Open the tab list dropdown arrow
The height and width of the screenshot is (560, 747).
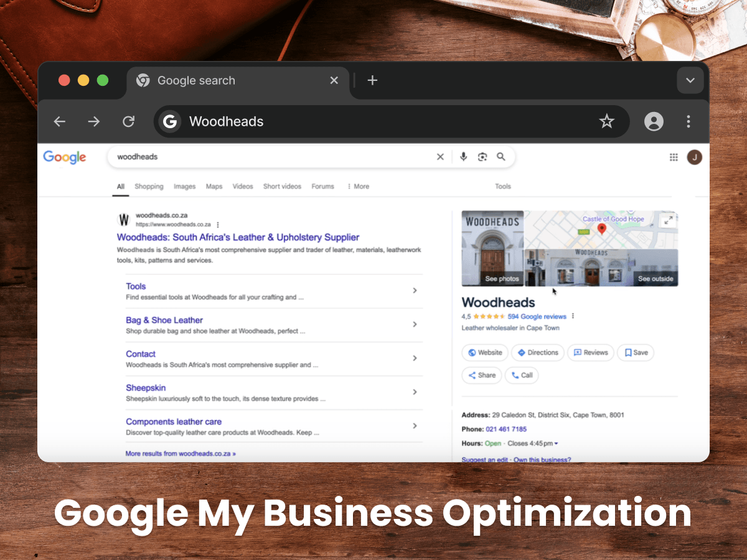coord(690,80)
